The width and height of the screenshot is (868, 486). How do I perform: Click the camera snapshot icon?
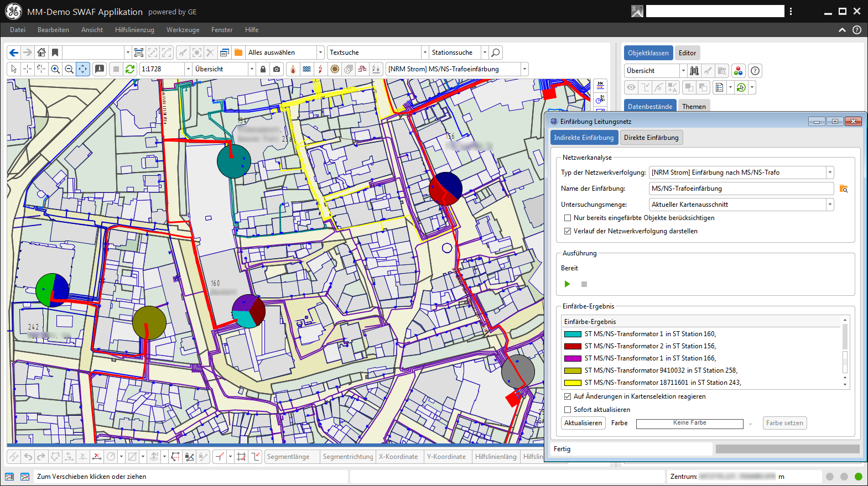(277, 69)
